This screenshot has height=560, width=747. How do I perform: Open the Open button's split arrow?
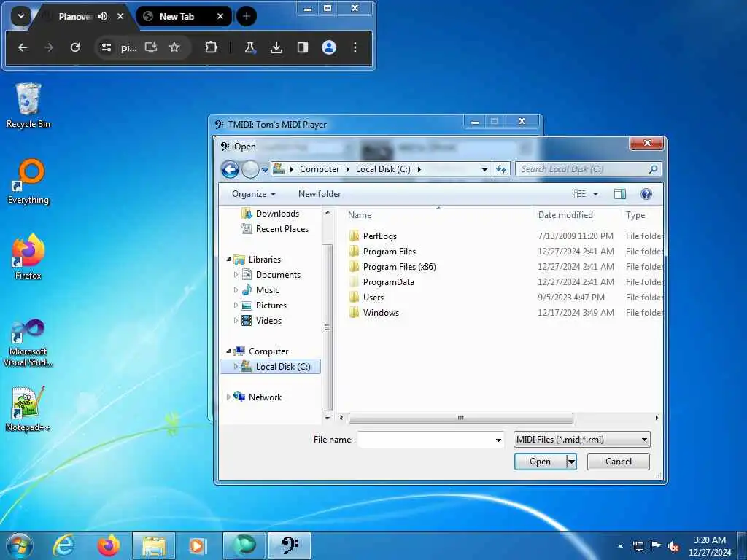click(571, 462)
